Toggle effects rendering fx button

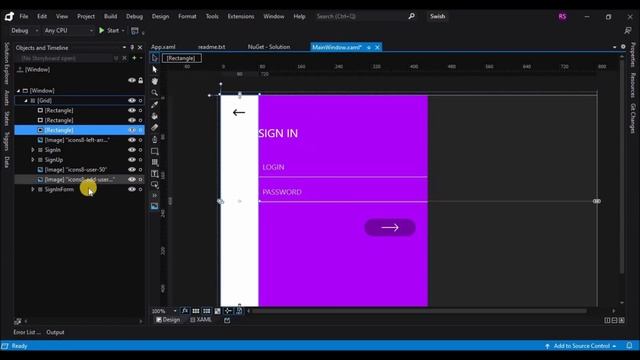click(x=185, y=311)
